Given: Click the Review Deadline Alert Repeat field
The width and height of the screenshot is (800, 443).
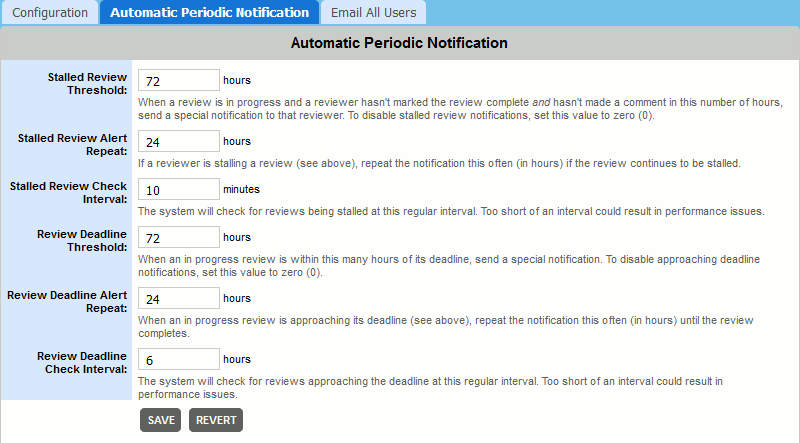Looking at the screenshot, I should [178, 298].
